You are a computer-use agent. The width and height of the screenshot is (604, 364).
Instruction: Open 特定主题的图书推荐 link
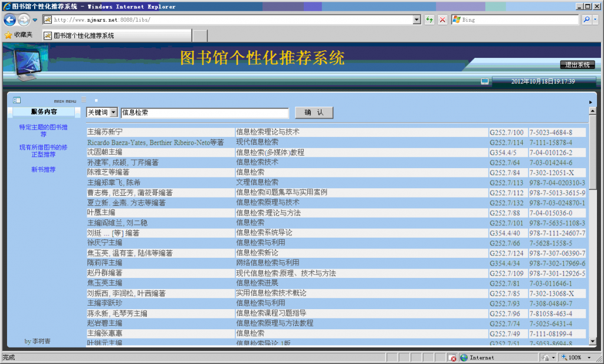click(x=44, y=130)
